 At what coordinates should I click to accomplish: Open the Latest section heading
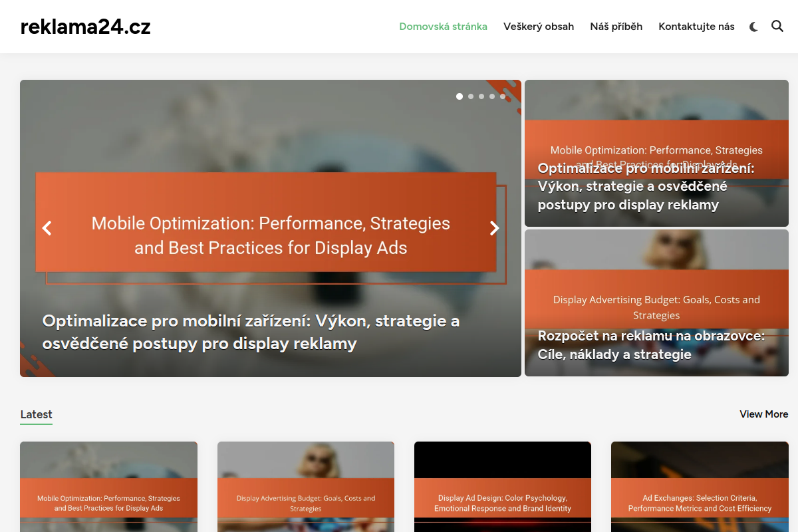pos(36,414)
